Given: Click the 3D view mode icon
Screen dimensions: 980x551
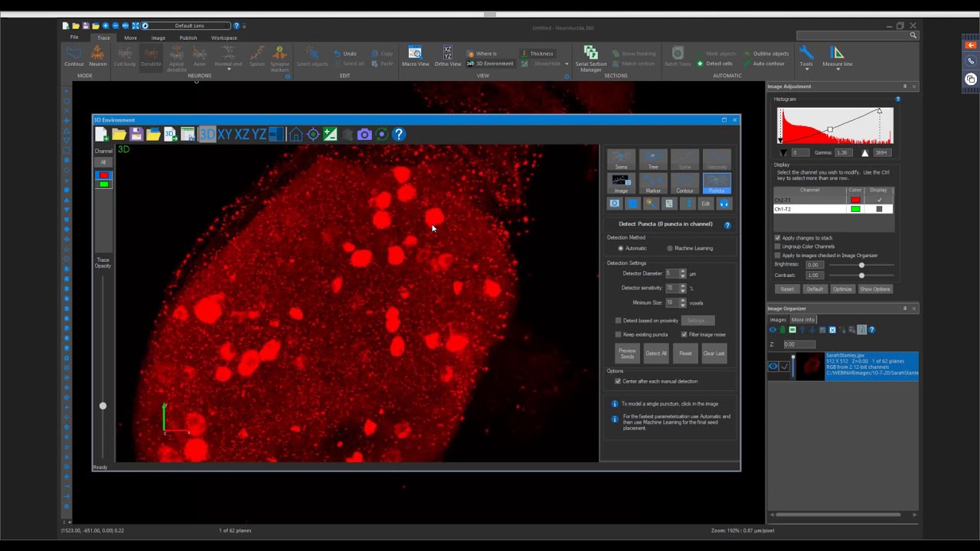Looking at the screenshot, I should tap(207, 135).
